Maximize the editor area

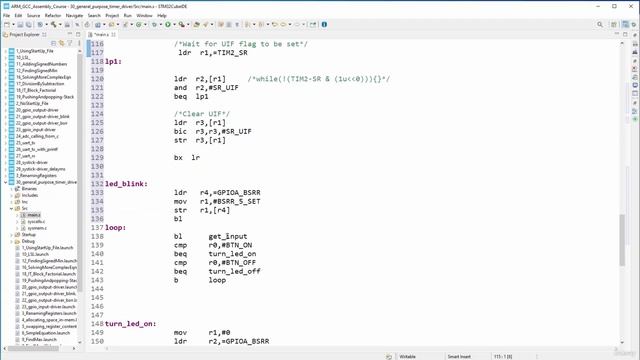[625, 34]
